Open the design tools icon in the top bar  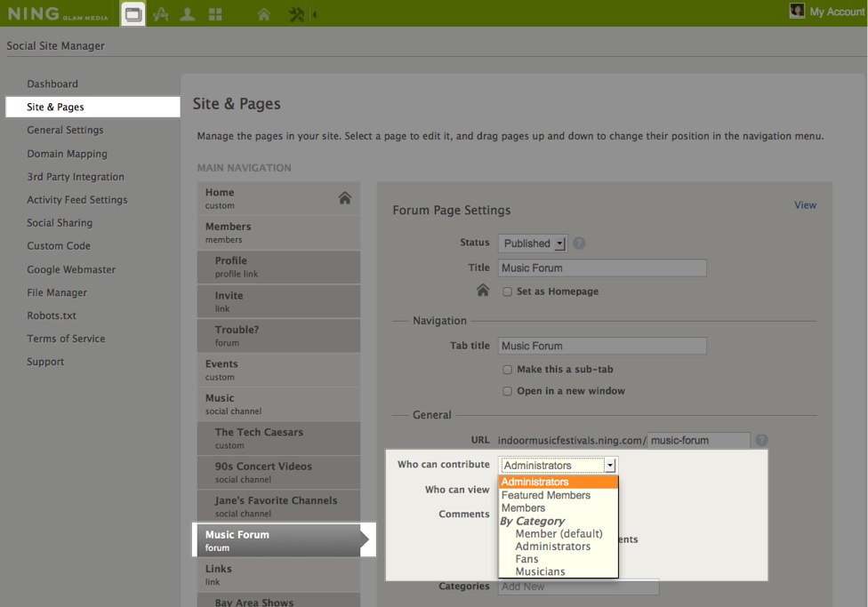(x=161, y=14)
